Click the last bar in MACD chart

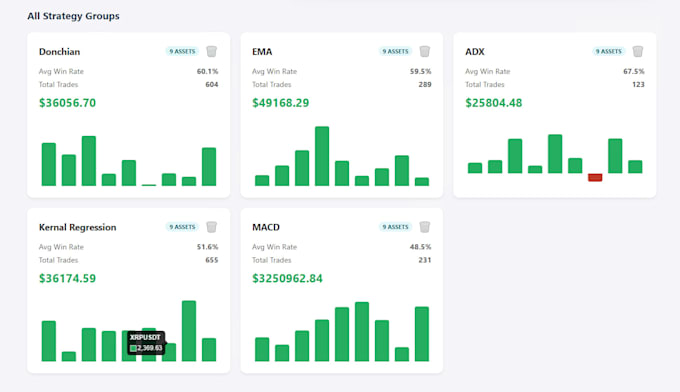[422, 334]
